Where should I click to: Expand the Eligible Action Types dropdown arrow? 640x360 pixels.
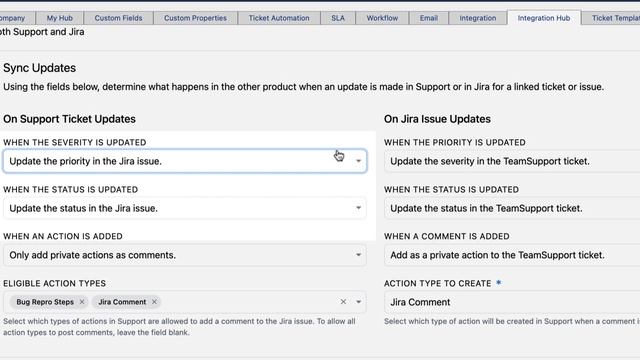358,302
